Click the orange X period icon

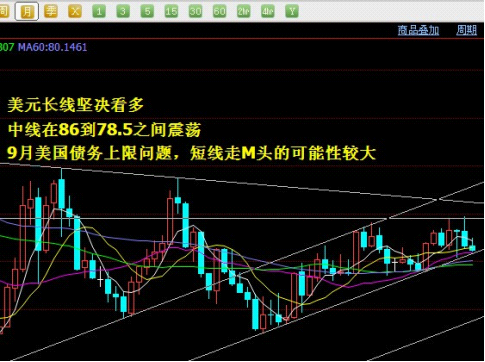click(x=75, y=11)
